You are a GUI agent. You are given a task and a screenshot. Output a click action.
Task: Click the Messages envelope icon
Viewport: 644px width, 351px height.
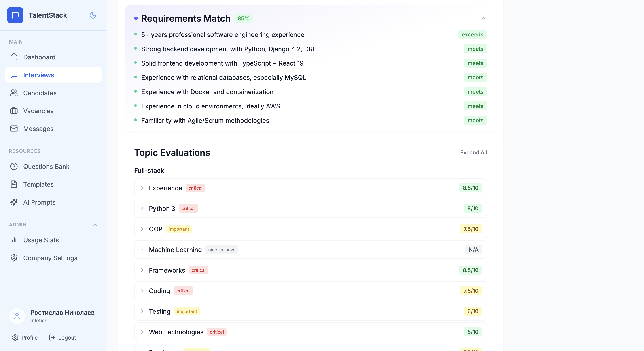[14, 129]
